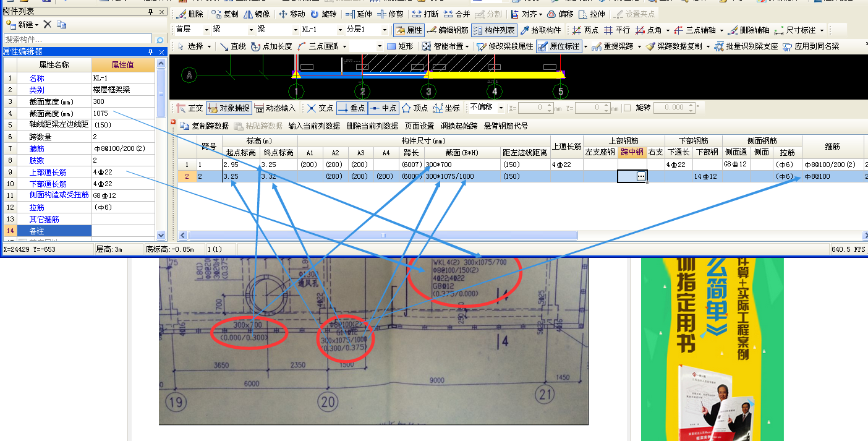The width and height of the screenshot is (868, 441).
Task: Expand the 智能布置 dropdown
Action: (468, 46)
